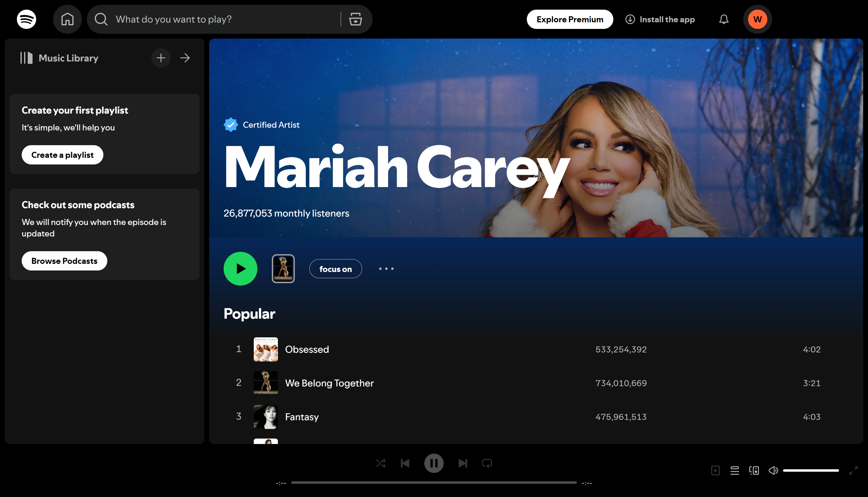868x497 pixels.
Task: Open the three-dot more options menu
Action: [x=386, y=269]
